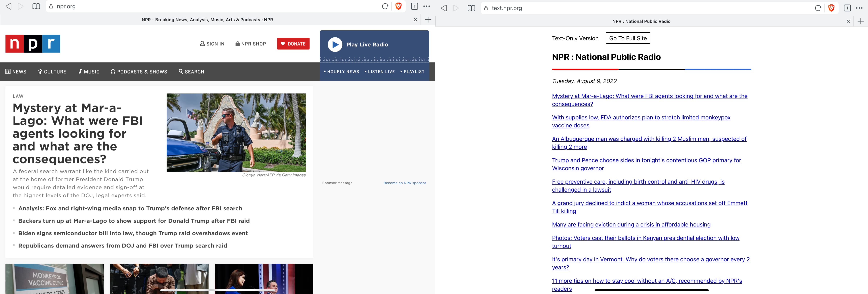868x294 pixels.
Task: Expand HOURLY NEWS in the player bar
Action: point(341,72)
